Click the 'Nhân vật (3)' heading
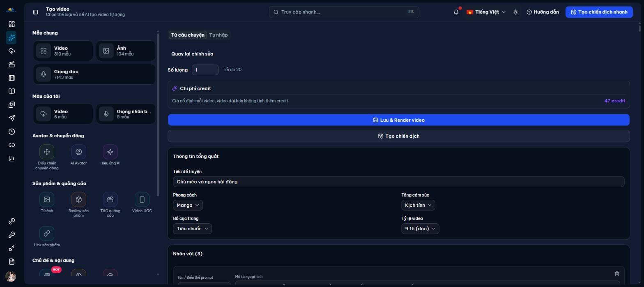Viewport: 644px width, 287px height. point(188,254)
